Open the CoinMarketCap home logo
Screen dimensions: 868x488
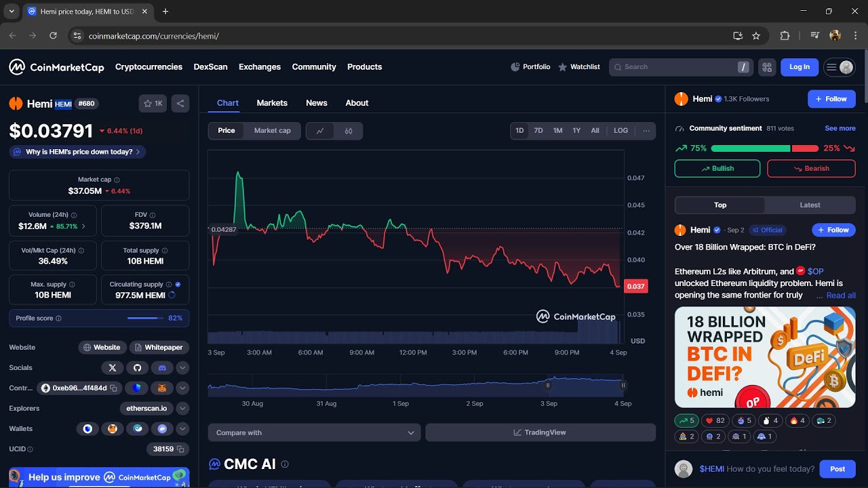click(x=56, y=67)
